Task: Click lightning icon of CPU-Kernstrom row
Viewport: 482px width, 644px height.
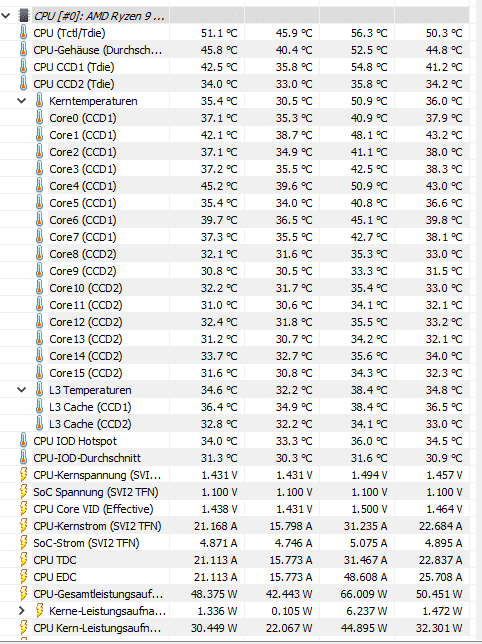Action: [x=23, y=526]
